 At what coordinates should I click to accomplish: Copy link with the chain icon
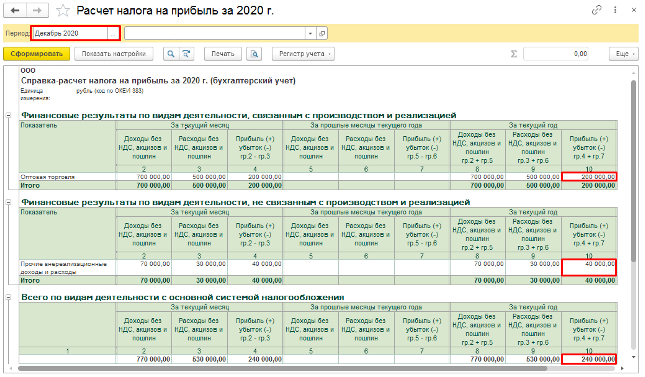pos(596,10)
